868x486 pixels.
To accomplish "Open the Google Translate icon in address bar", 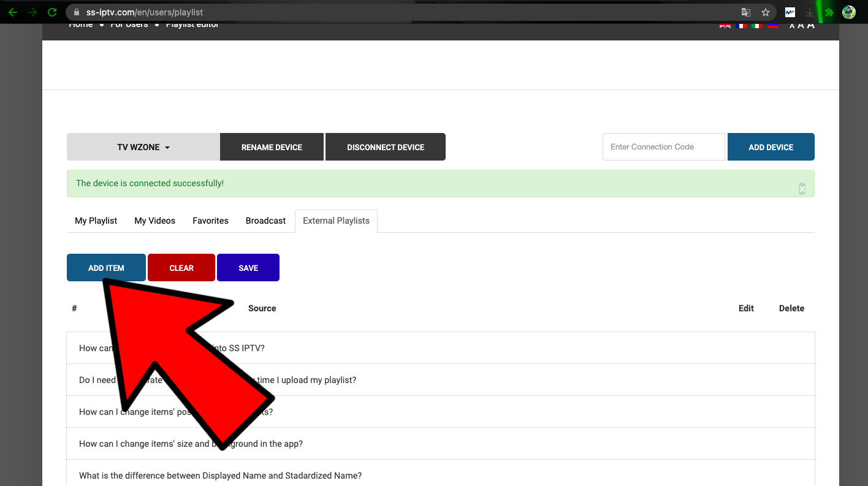I will click(745, 12).
